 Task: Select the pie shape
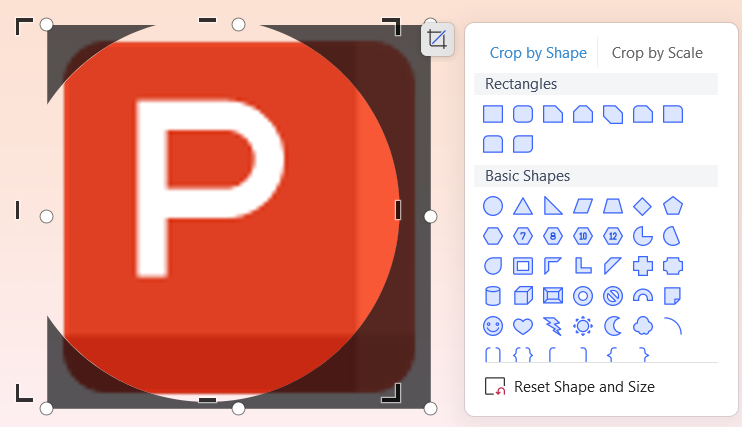[x=643, y=236]
